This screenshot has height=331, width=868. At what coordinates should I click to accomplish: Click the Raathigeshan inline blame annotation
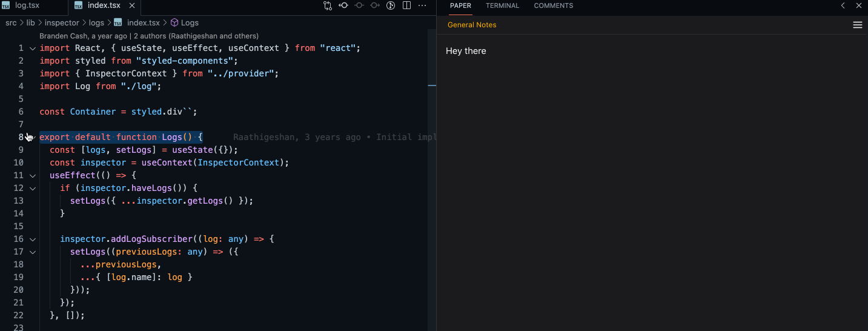(x=334, y=137)
